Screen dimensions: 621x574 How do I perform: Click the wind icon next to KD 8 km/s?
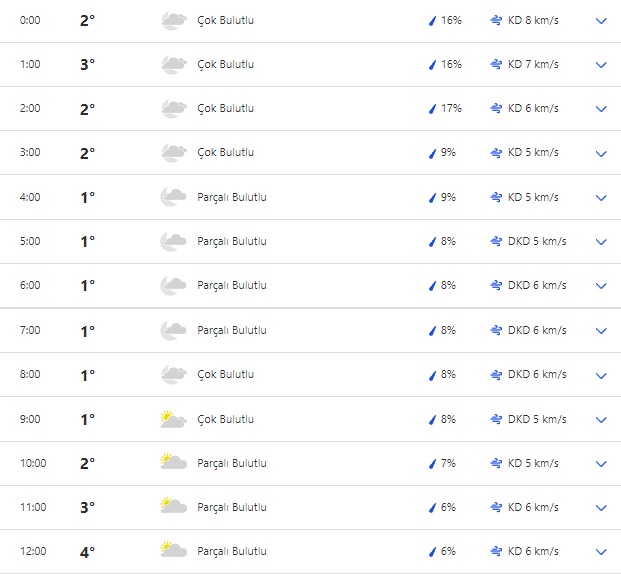point(497,20)
